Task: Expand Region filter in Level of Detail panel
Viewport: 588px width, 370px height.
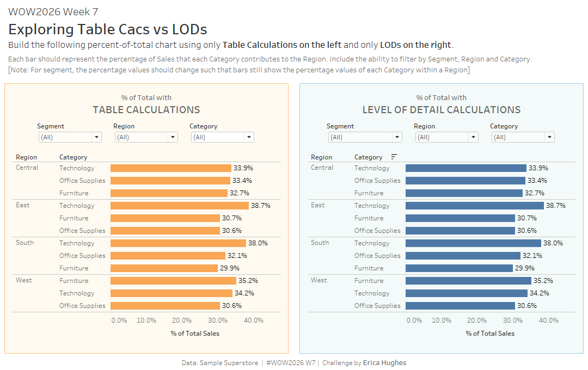Action: pos(447,137)
